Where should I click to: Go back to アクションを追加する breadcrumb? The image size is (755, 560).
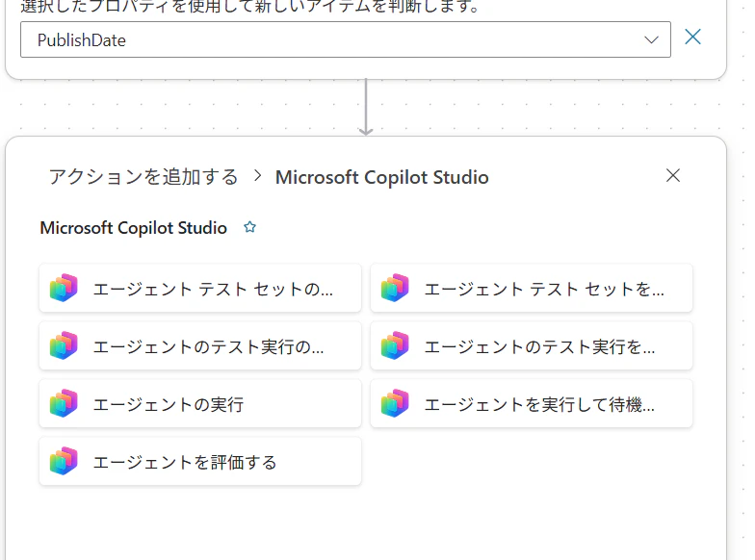[x=143, y=177]
